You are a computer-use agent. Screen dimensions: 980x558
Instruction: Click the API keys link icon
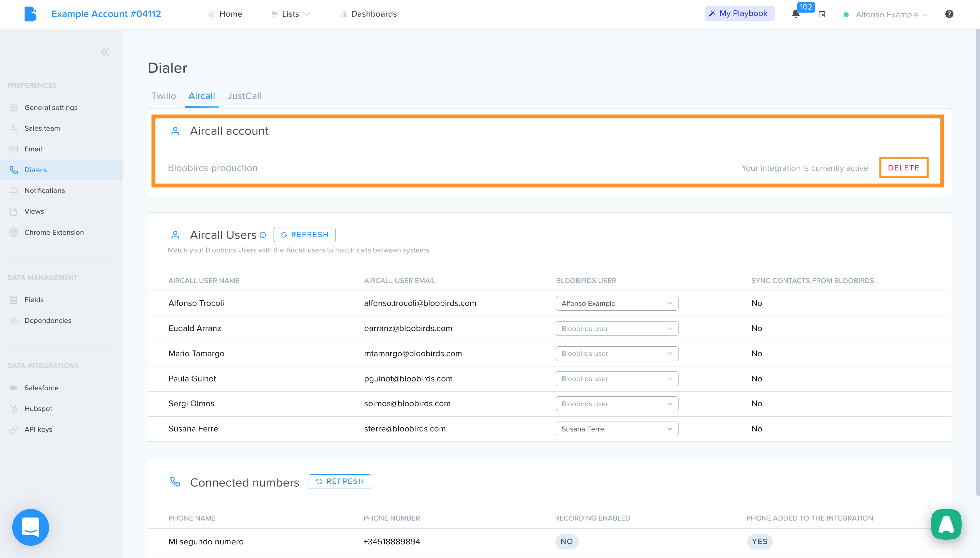tap(14, 429)
